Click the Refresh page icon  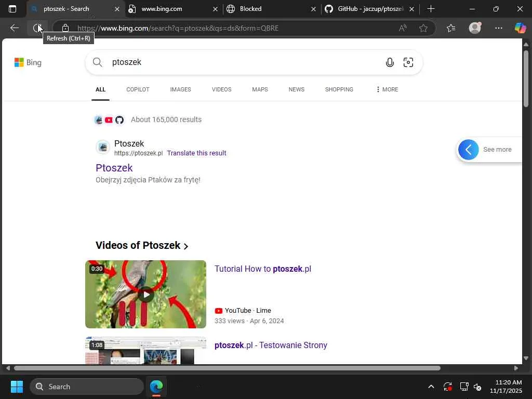point(37,28)
